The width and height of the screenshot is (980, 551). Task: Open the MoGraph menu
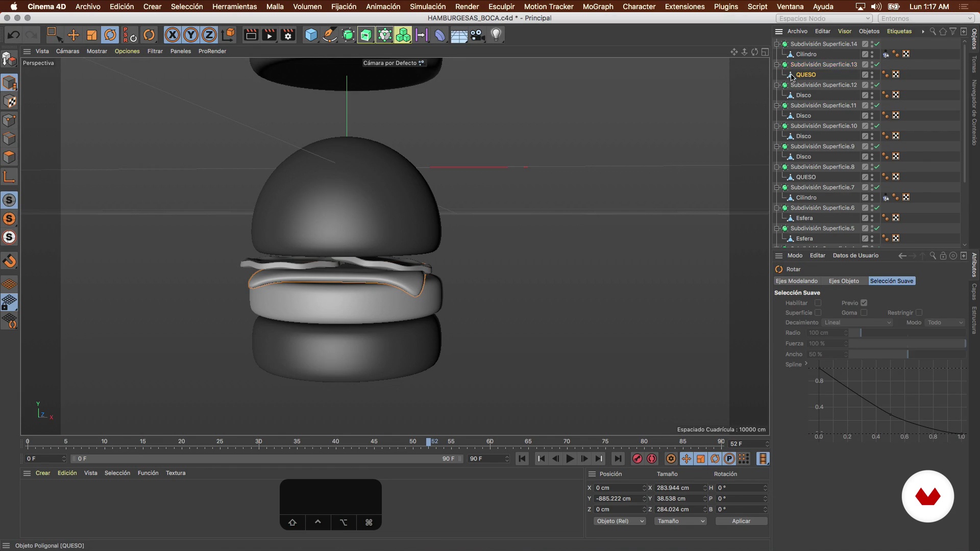click(x=598, y=7)
